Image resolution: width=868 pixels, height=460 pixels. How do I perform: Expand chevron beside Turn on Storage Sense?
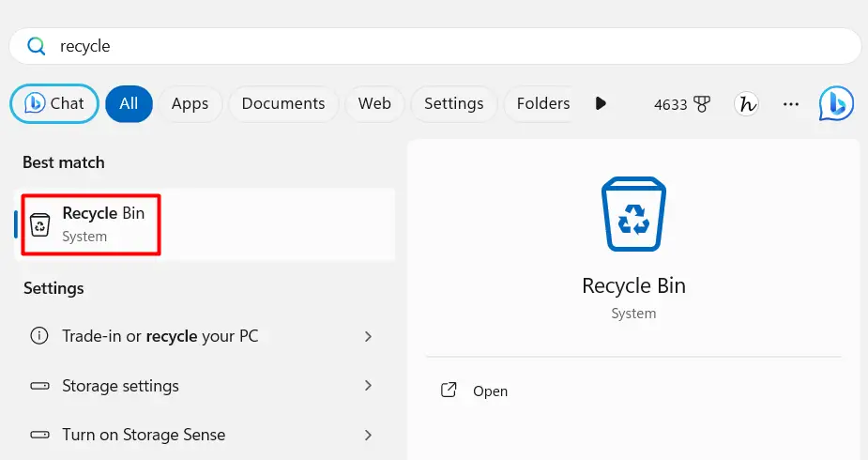pos(368,436)
